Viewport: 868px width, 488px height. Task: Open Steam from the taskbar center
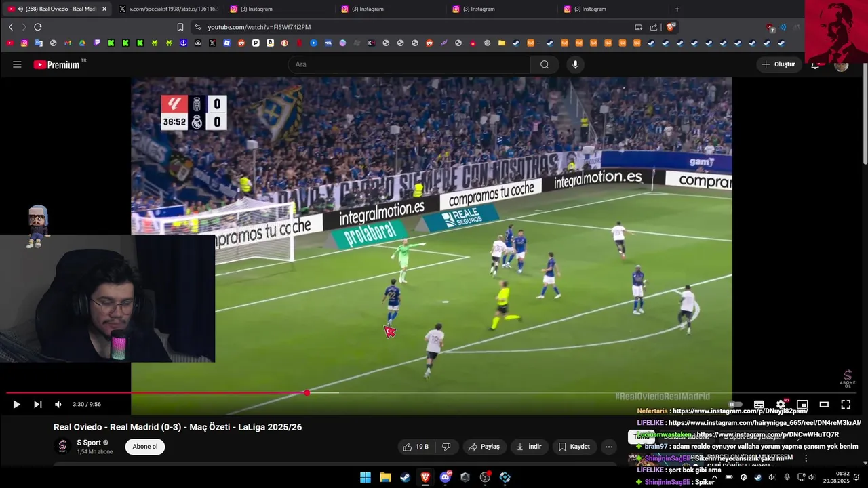(405, 477)
